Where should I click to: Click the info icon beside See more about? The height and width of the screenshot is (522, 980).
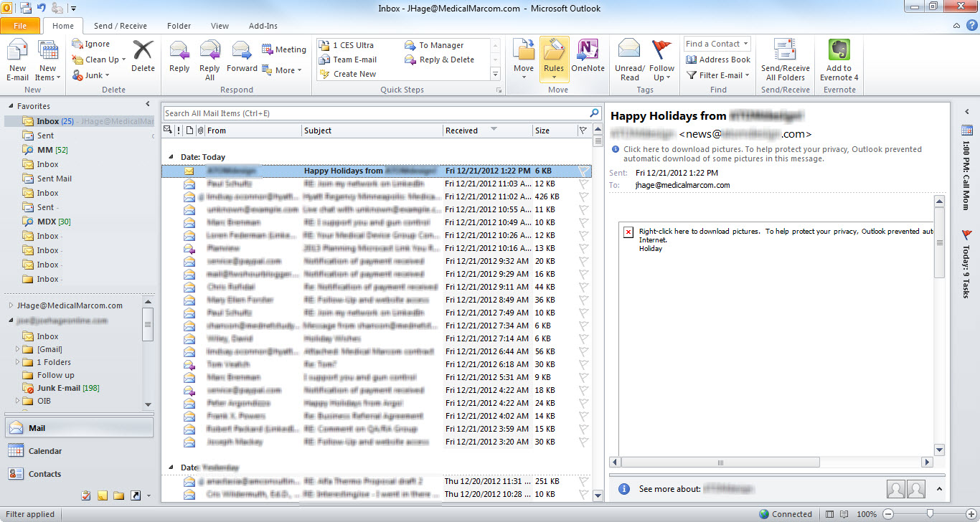tap(624, 488)
